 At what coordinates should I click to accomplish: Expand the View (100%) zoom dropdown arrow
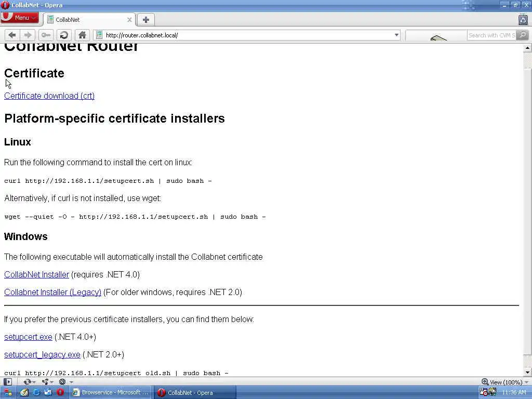click(527, 382)
